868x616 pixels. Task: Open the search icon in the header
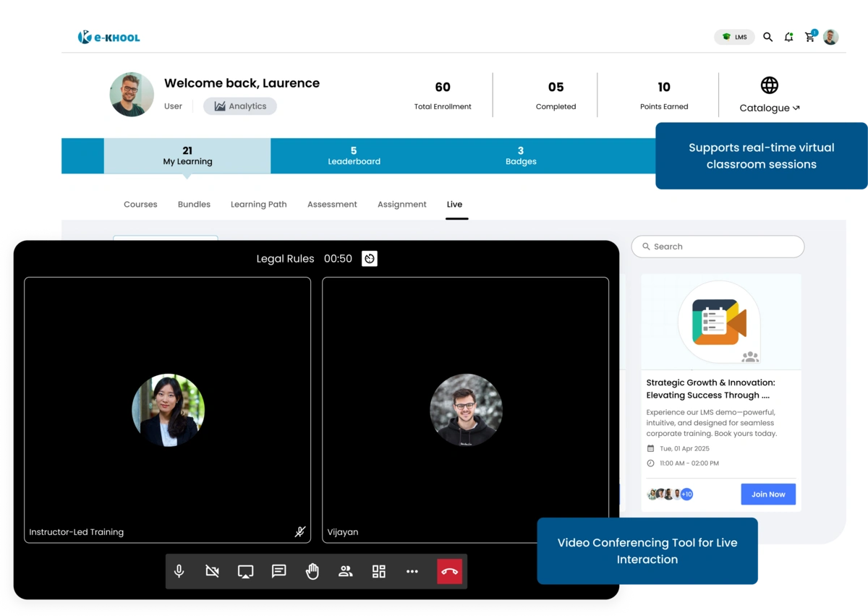coord(768,37)
